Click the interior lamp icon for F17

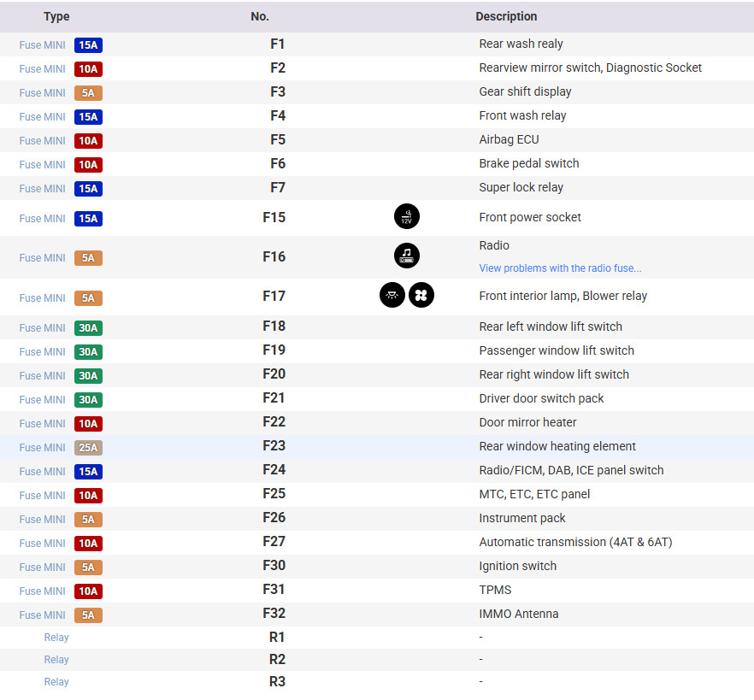coord(392,295)
